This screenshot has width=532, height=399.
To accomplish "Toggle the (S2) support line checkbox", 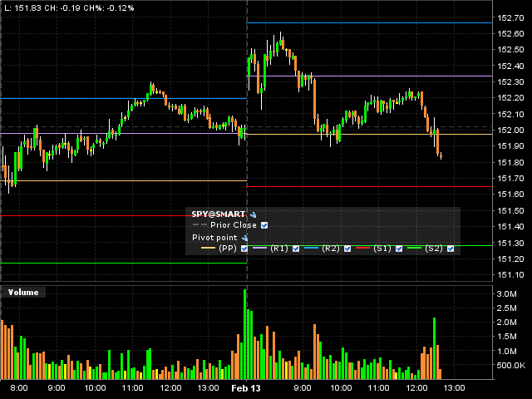I will coord(450,249).
